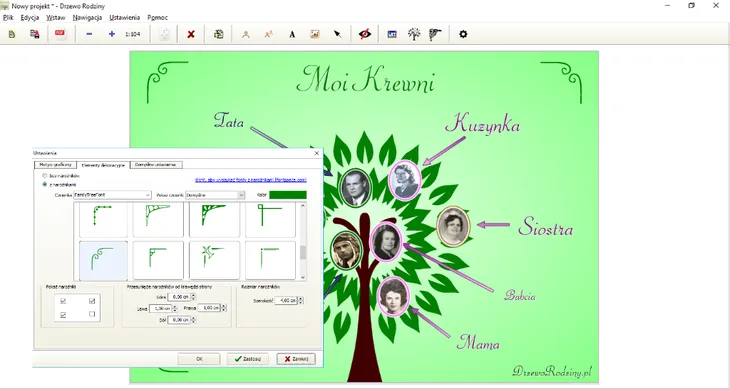Click the greyed-out page icon in toolbar

[x=164, y=34]
